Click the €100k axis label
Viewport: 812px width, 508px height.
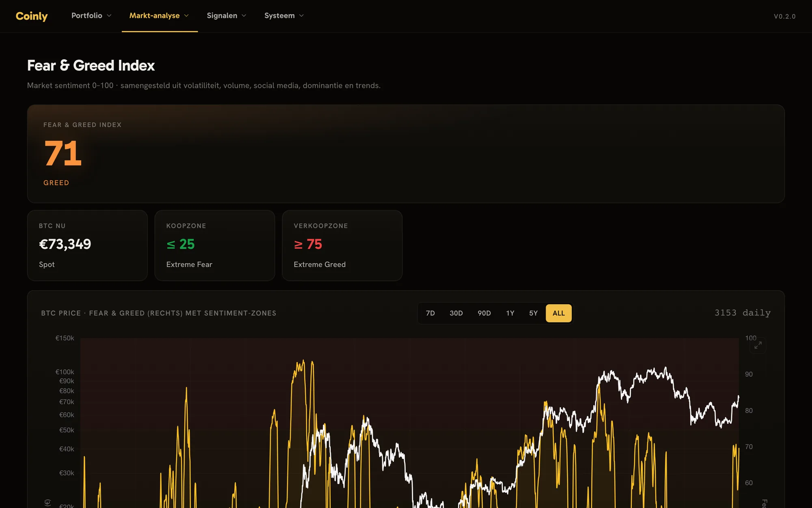point(65,372)
